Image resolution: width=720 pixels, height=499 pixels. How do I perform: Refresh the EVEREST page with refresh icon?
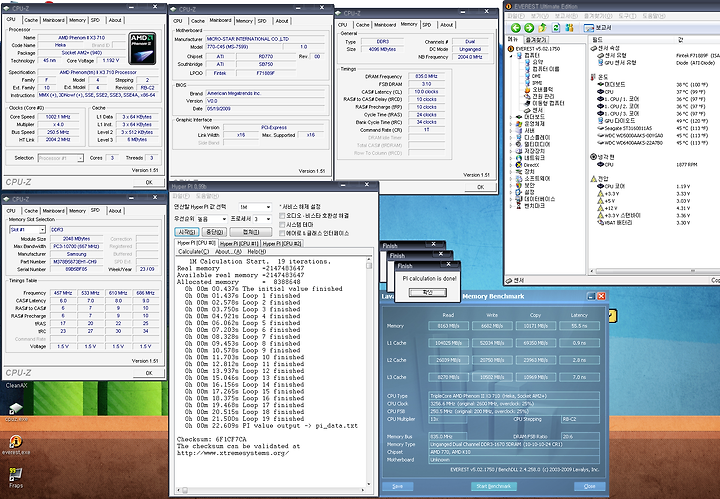[556, 28]
